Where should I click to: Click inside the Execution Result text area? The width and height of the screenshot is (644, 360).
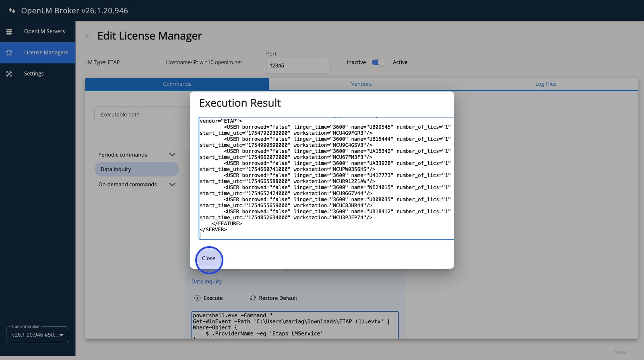click(x=326, y=178)
